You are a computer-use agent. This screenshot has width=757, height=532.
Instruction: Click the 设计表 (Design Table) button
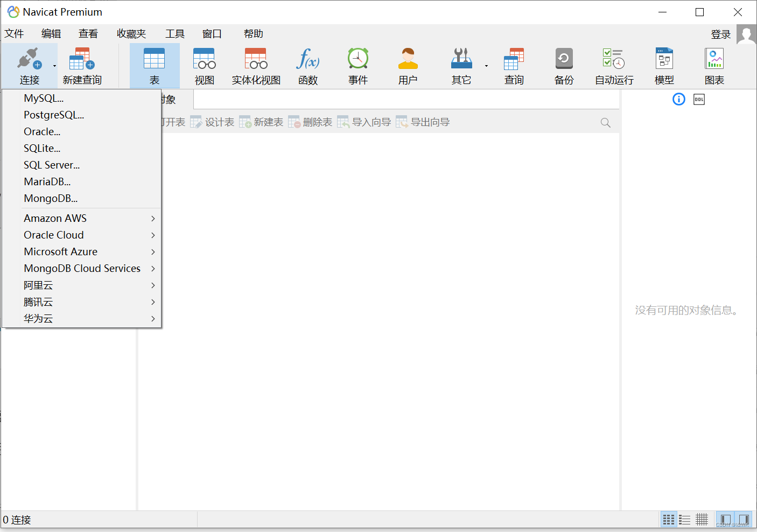(x=212, y=122)
